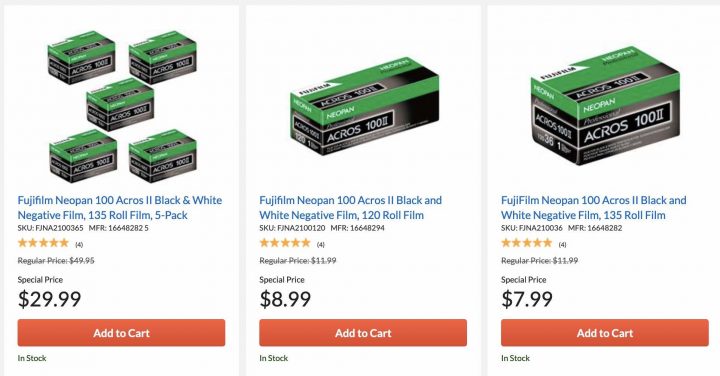The height and width of the screenshot is (376, 720).
Task: Open the Acros II 120 Roll Film product link
Action: tap(350, 208)
